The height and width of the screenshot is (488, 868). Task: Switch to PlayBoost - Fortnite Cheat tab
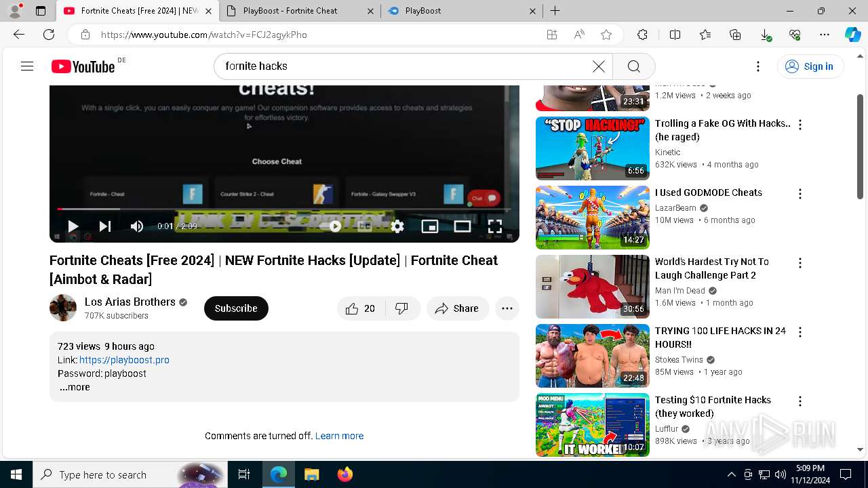(x=300, y=11)
